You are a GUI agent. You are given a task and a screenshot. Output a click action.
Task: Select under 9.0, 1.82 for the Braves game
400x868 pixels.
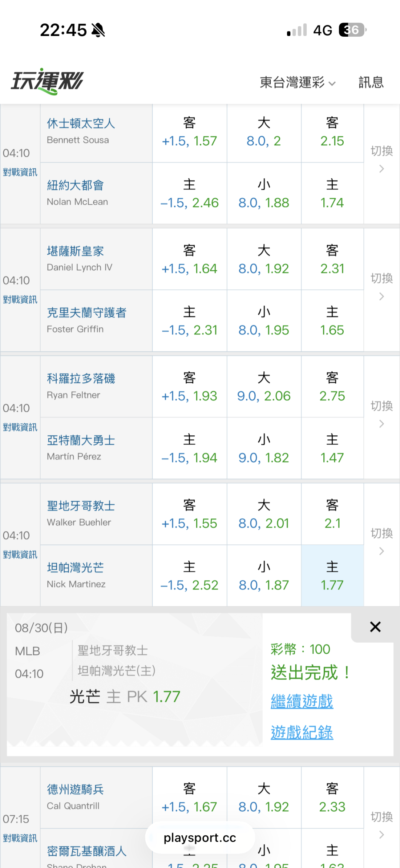[264, 448]
